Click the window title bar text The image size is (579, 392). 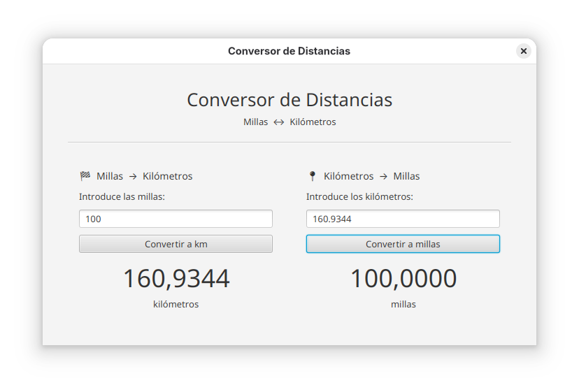click(x=289, y=51)
